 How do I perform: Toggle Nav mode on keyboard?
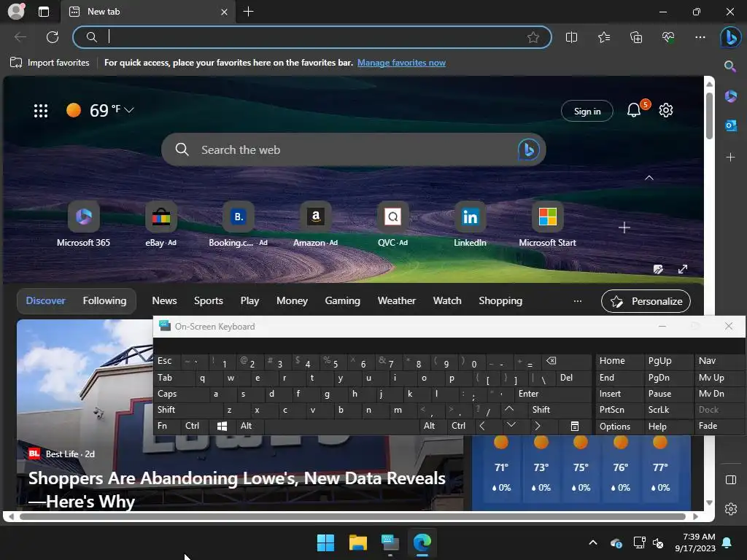(719, 360)
